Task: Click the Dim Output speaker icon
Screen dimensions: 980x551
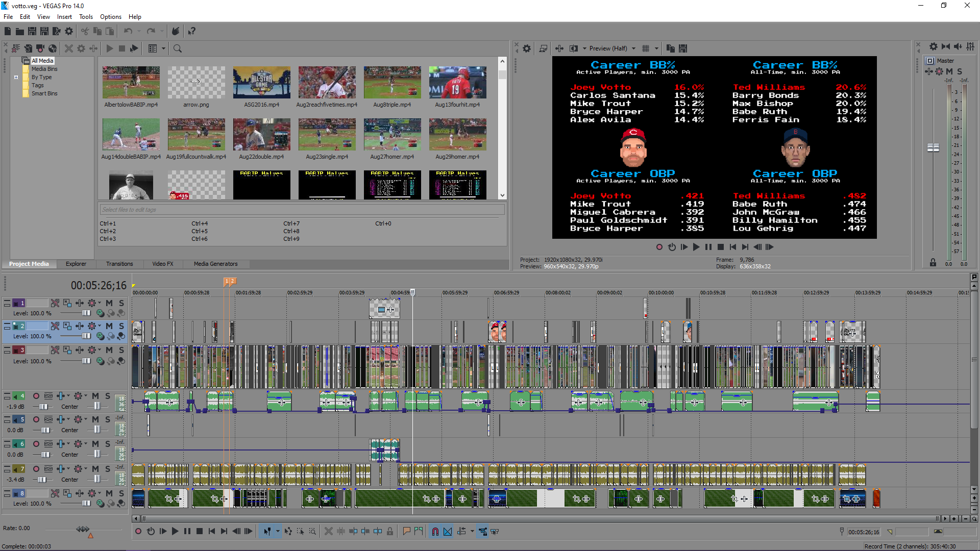Action: tap(958, 46)
